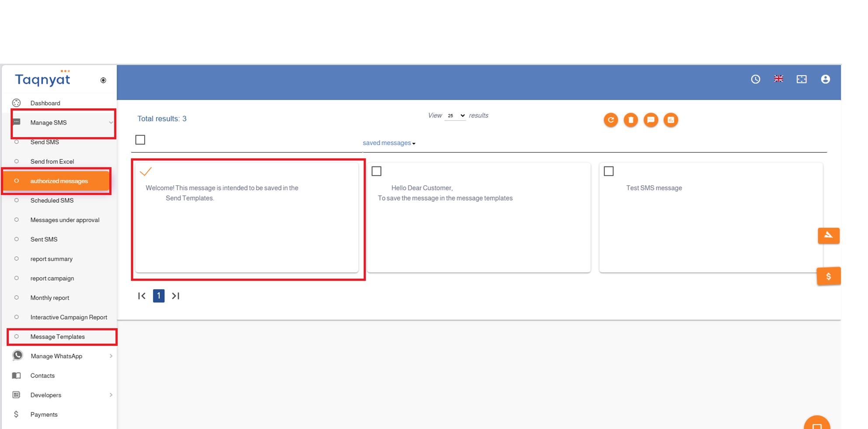Open report summary page
The width and height of the screenshot is (868, 429).
[52, 259]
